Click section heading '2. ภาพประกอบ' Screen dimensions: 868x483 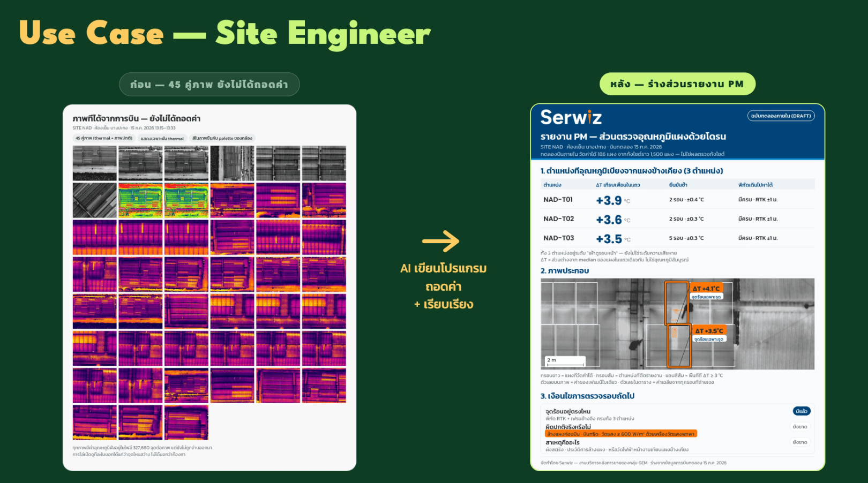(565, 271)
